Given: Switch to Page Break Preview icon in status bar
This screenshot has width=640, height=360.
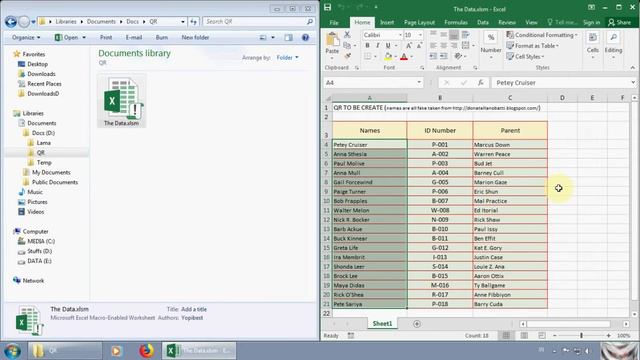Looking at the screenshot, I should tap(542, 336).
